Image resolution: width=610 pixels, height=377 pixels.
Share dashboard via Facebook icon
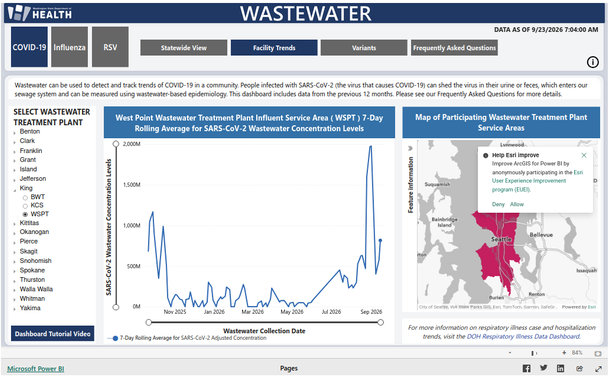(526, 368)
